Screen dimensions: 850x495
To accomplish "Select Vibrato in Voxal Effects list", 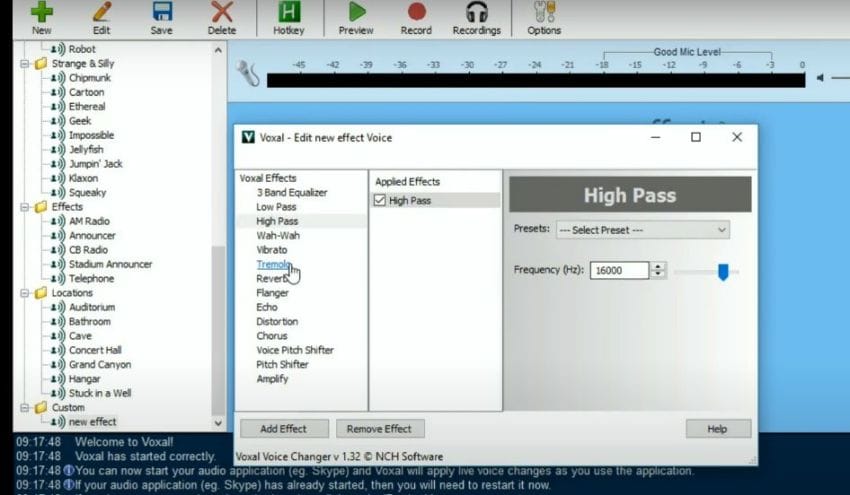I will [272, 250].
